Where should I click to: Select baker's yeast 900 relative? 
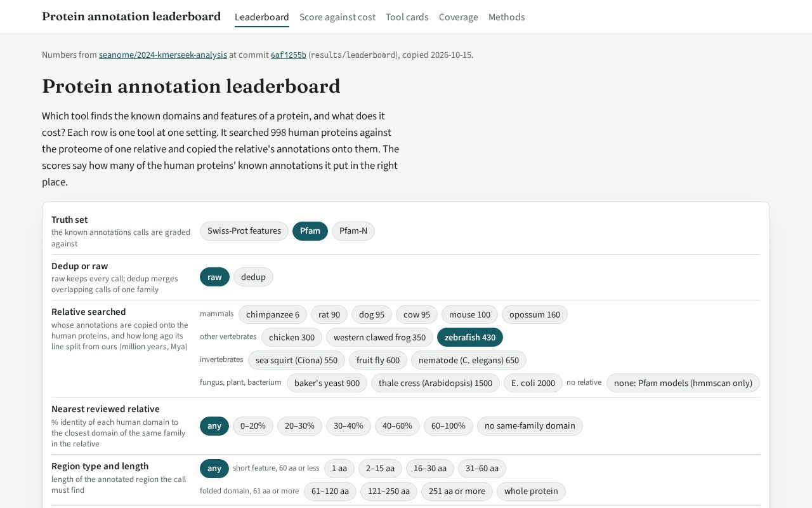coord(327,383)
